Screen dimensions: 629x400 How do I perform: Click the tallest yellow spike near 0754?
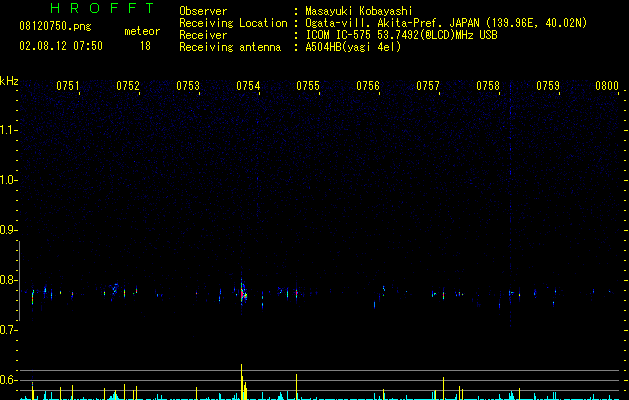tap(241, 382)
